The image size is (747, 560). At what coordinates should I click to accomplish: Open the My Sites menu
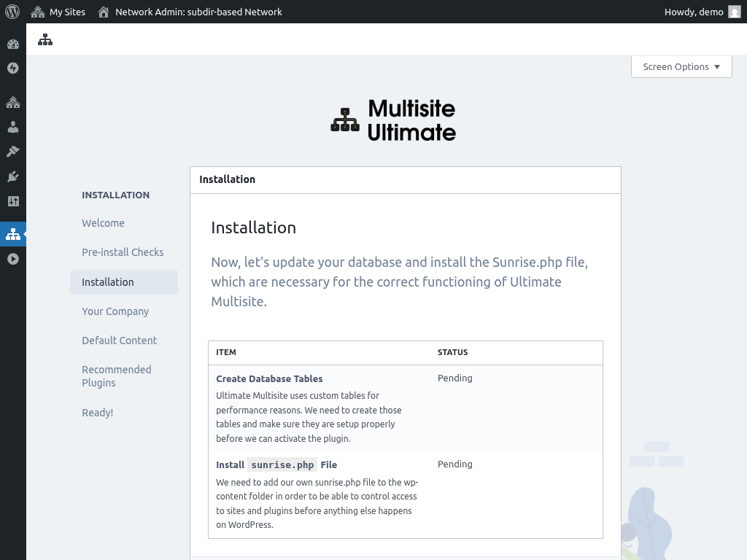[58, 12]
